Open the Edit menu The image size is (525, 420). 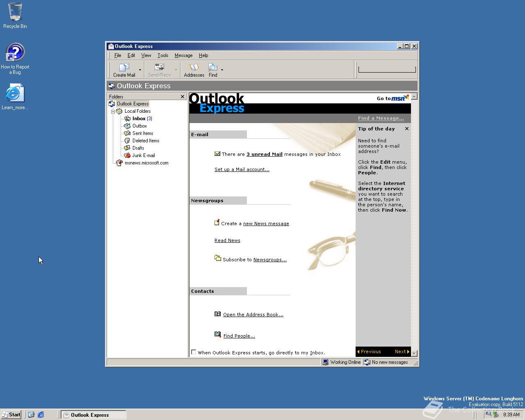click(131, 55)
